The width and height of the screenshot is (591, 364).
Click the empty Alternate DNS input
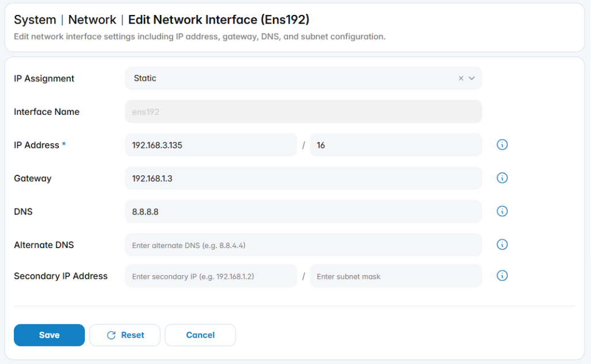pos(304,245)
